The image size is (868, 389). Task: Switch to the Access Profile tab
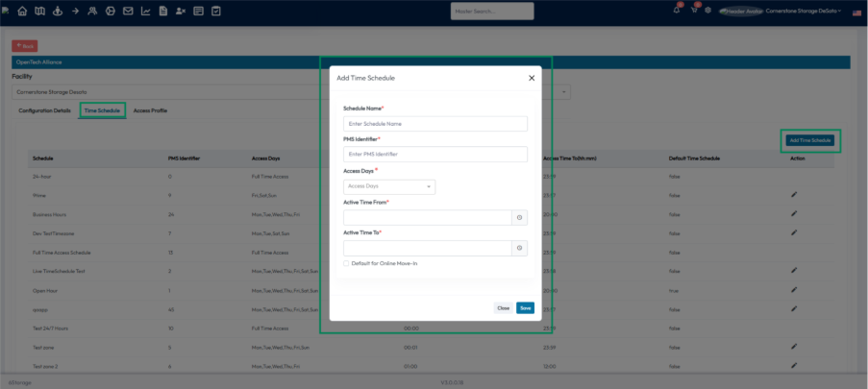click(150, 111)
